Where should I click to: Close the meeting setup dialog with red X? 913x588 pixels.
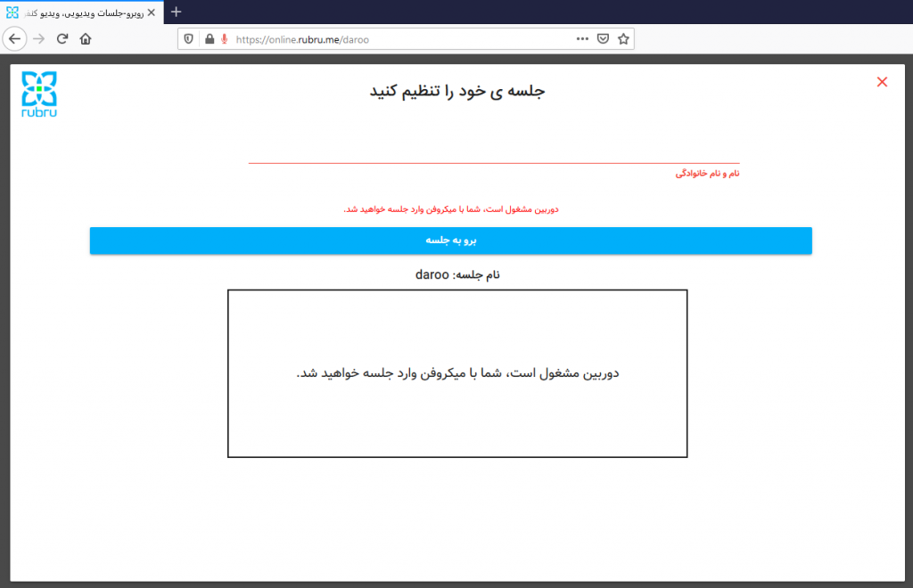click(882, 82)
